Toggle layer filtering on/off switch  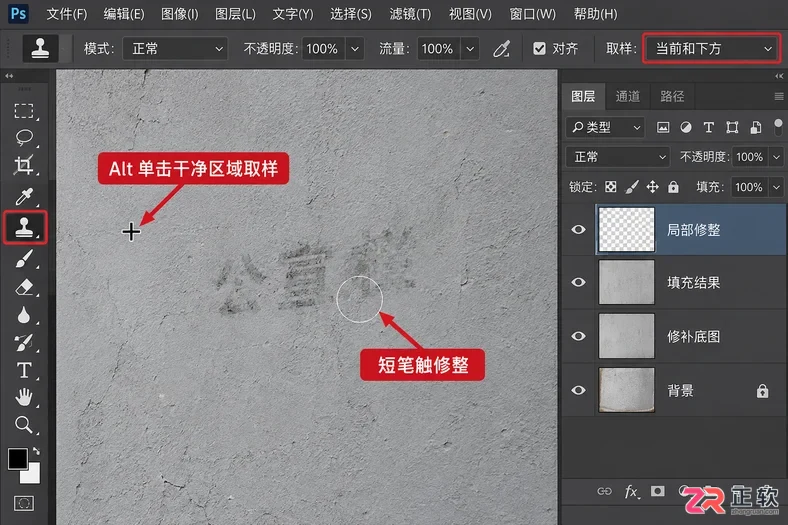point(778,127)
